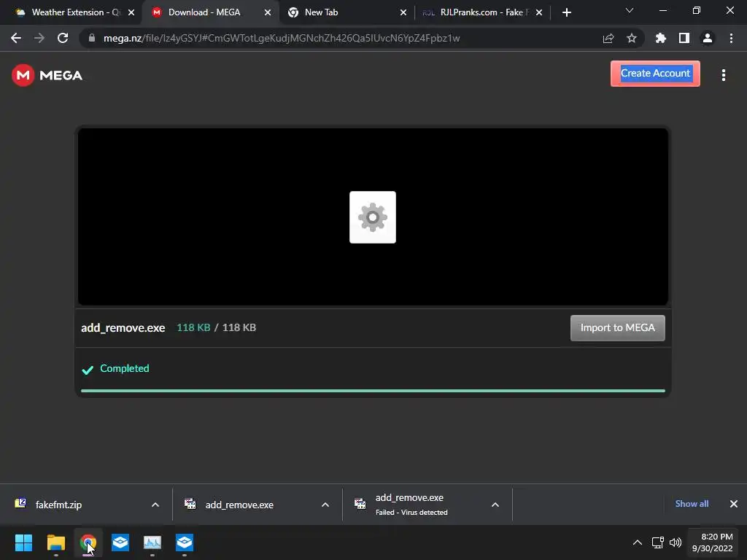The image size is (747, 560).
Task: Open the Windows Start menu
Action: [x=23, y=542]
